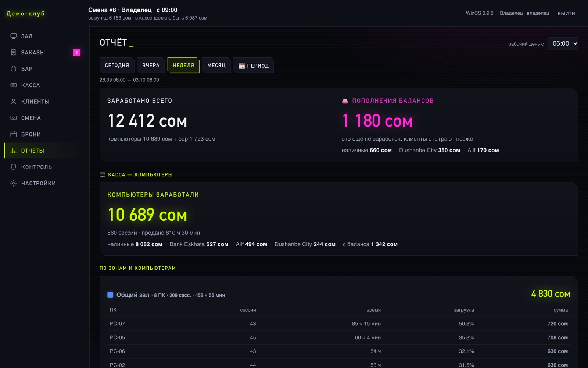Click the purse icon beside ПОПОЛНЕНИЯ БАЛАНСОВ
This screenshot has width=588, height=368.
(345, 101)
